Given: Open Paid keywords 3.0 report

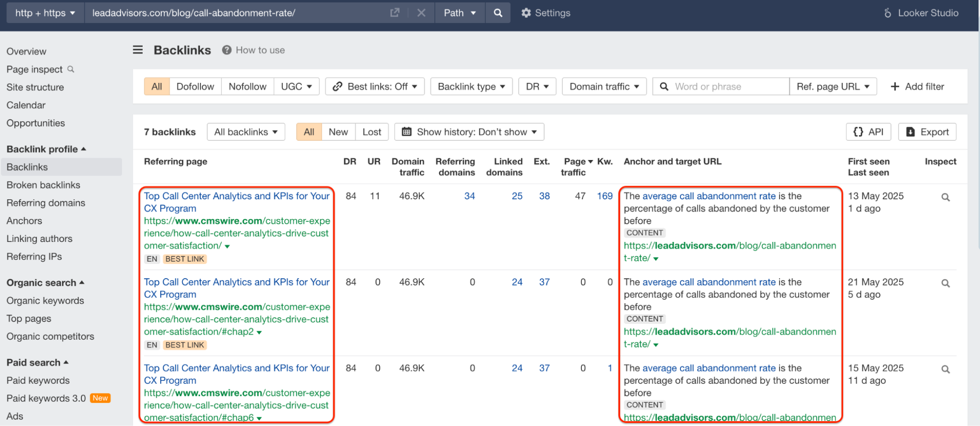Looking at the screenshot, I should point(46,399).
